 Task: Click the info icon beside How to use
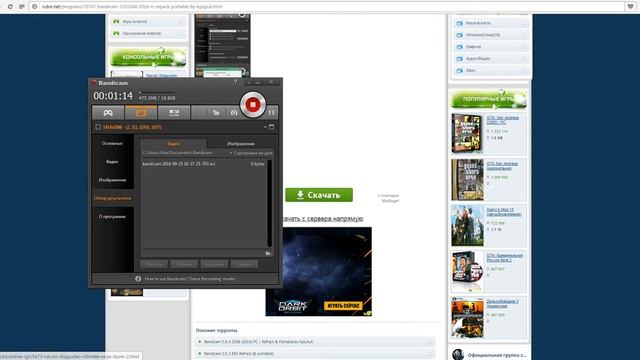138,279
